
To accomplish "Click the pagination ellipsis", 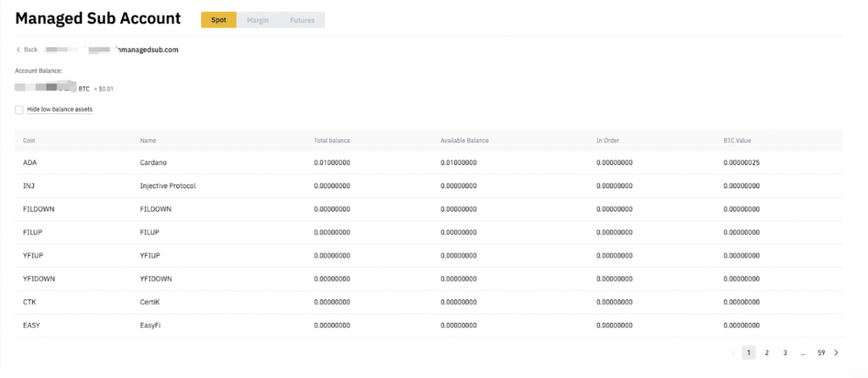I will [x=803, y=353].
